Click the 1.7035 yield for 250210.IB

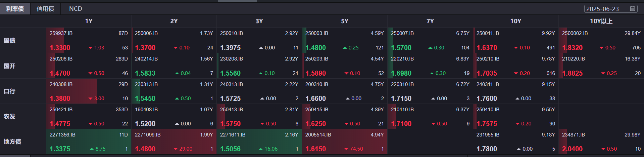[487, 73]
